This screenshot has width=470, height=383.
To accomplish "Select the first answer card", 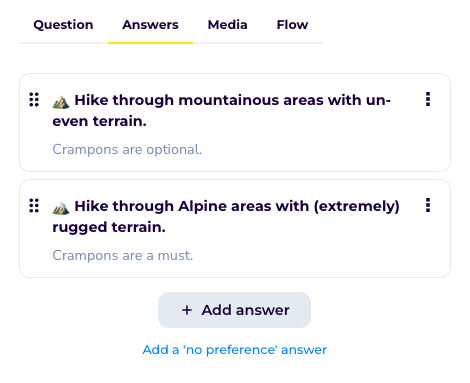I will pyautogui.click(x=235, y=123).
